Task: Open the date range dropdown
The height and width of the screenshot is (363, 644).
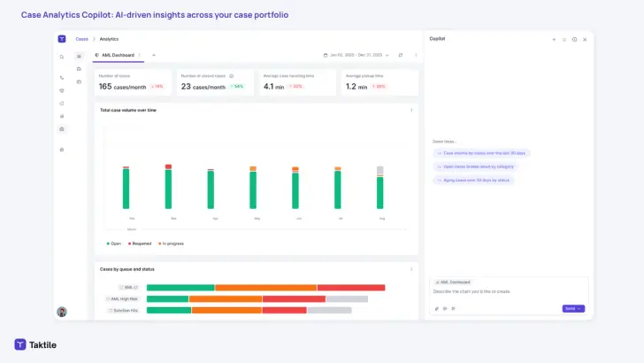Action: coord(356,55)
